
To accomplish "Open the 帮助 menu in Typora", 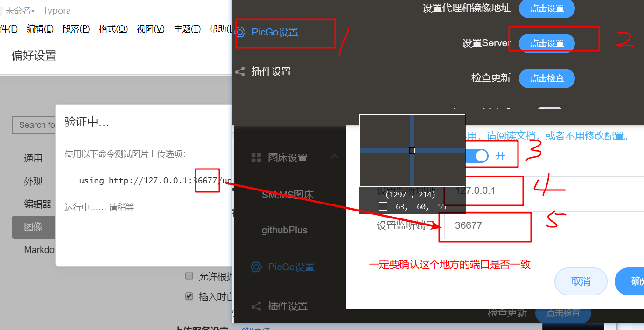I will 221,29.
